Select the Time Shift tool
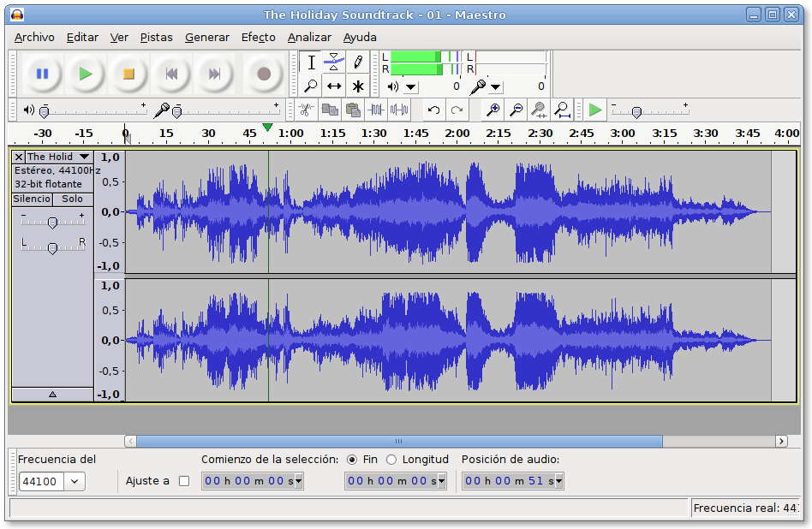This screenshot has width=812, height=529. click(334, 86)
